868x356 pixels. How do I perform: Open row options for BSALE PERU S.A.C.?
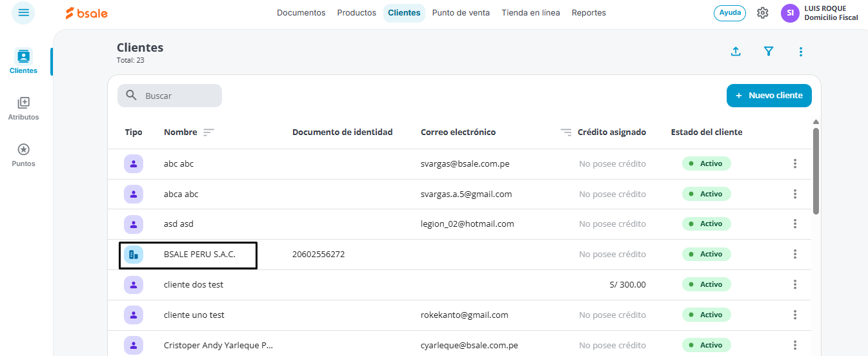coord(795,255)
